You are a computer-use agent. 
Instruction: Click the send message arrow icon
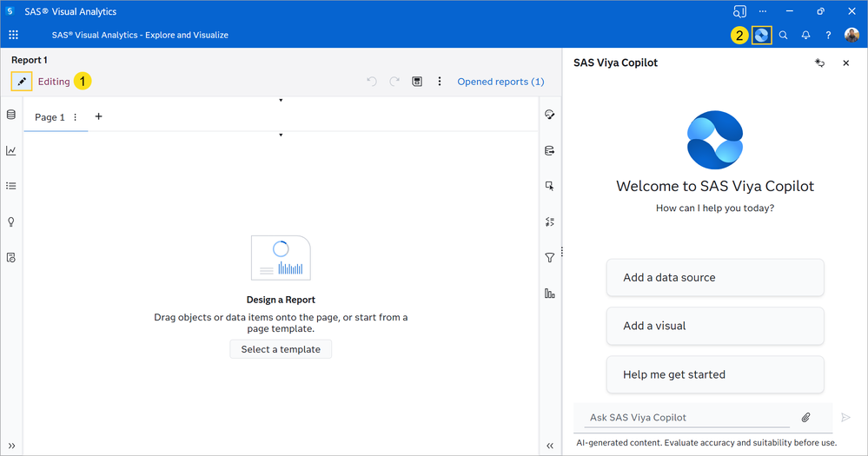point(845,417)
